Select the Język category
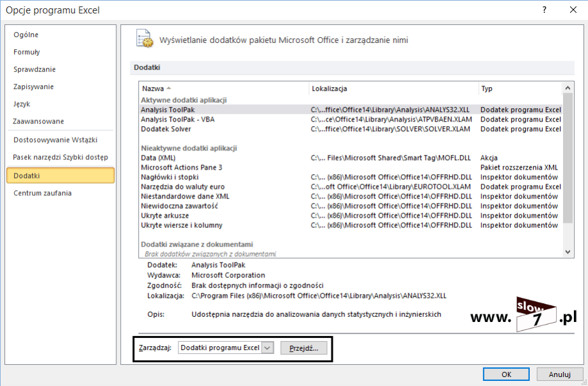This screenshot has width=588, height=386. pyautogui.click(x=22, y=104)
